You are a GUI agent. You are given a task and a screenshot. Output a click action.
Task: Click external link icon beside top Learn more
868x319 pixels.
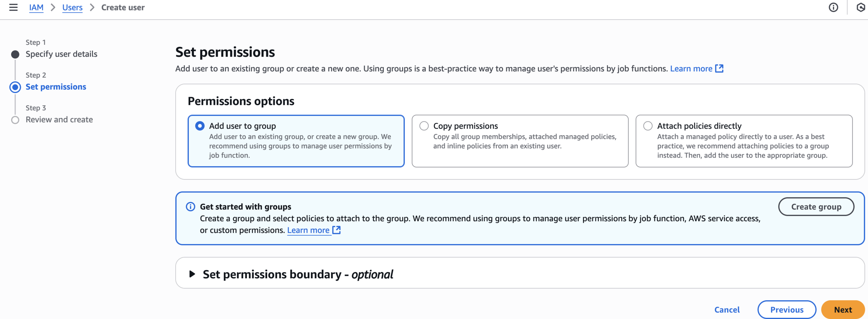click(x=719, y=68)
